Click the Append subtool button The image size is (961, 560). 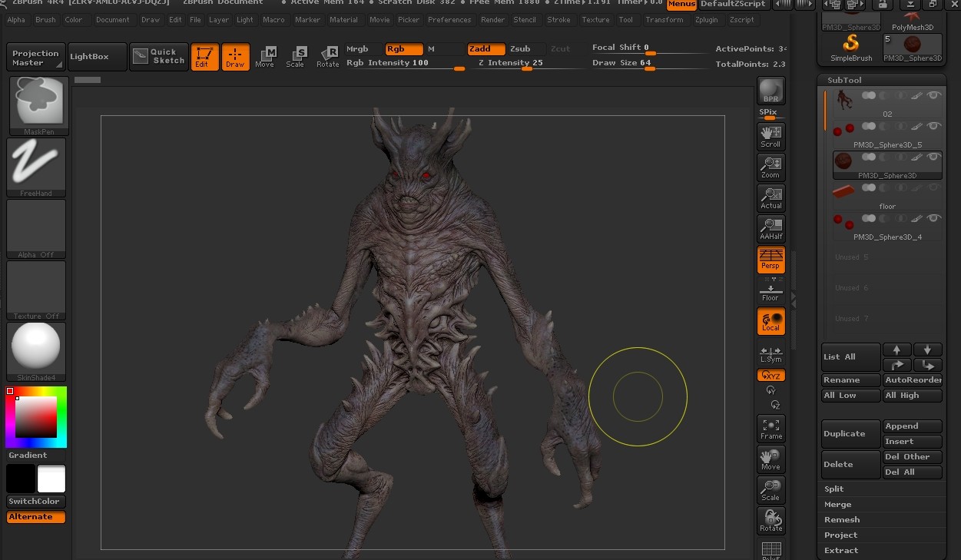[913, 426]
